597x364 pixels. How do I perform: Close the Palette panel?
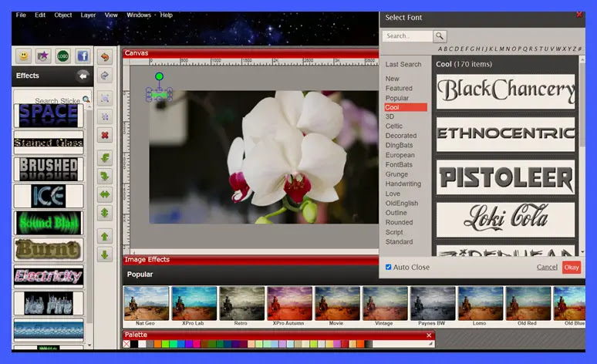coord(429,335)
